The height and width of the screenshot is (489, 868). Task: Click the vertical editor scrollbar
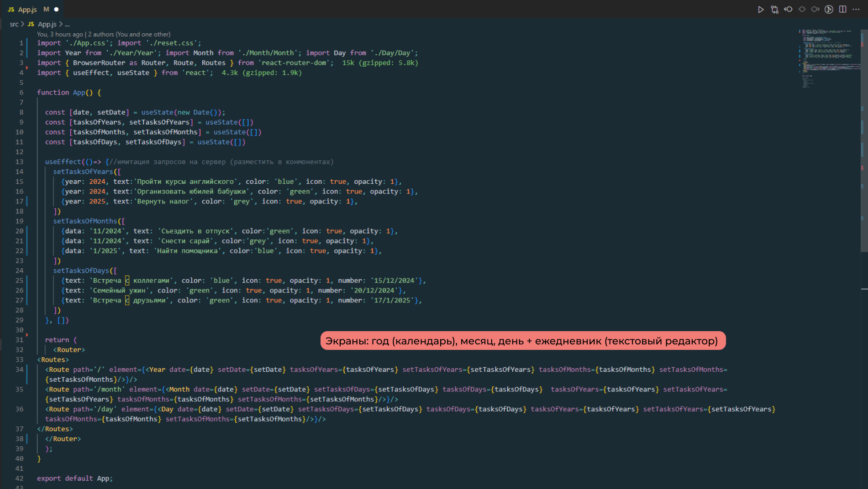(864, 140)
